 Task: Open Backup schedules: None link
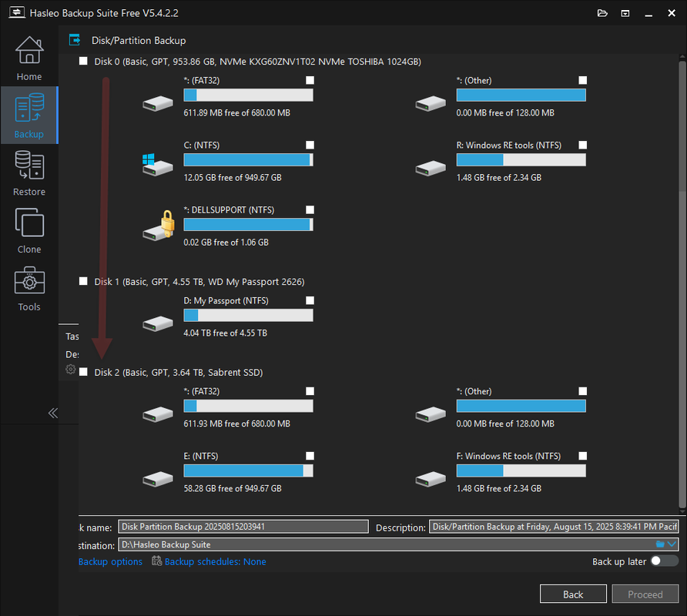tap(215, 561)
